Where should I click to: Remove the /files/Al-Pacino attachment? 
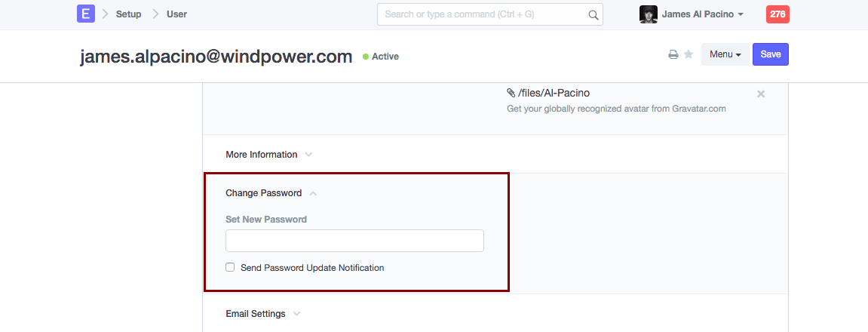pyautogui.click(x=761, y=94)
